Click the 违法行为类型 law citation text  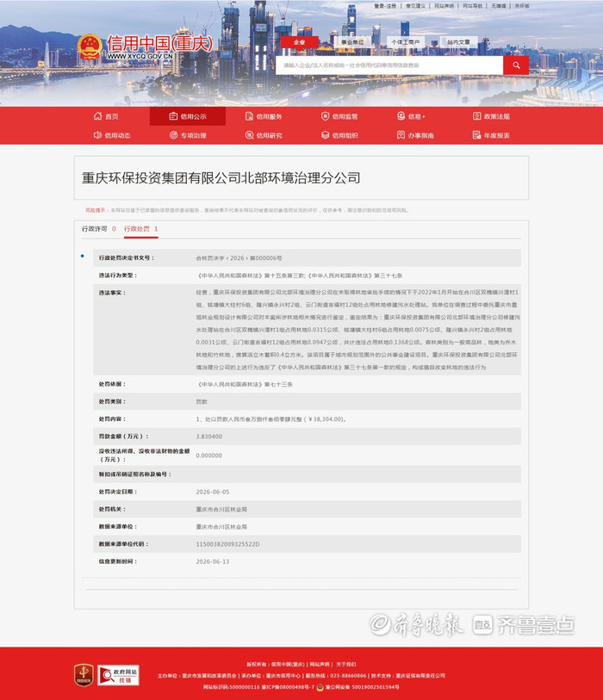tap(299, 276)
